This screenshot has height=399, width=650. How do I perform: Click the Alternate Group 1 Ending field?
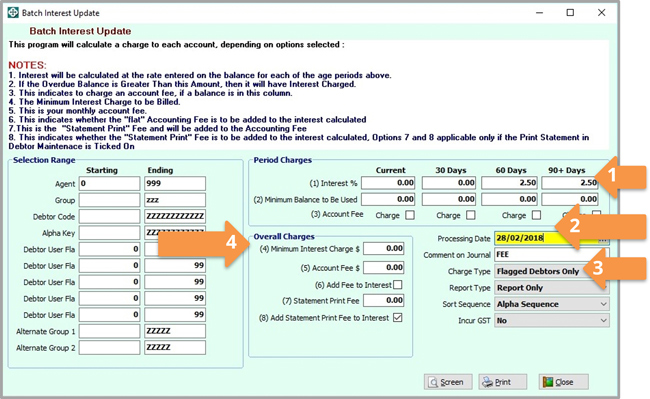point(175,331)
